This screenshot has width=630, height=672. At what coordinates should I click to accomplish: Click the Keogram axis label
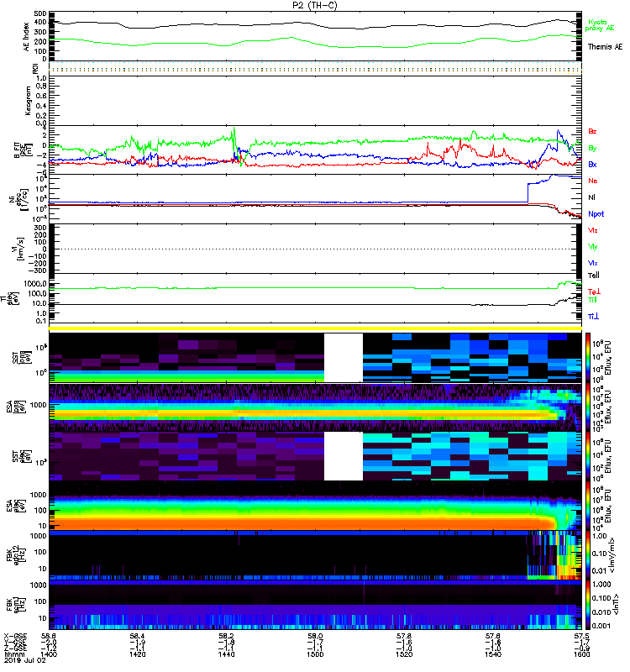point(28,100)
